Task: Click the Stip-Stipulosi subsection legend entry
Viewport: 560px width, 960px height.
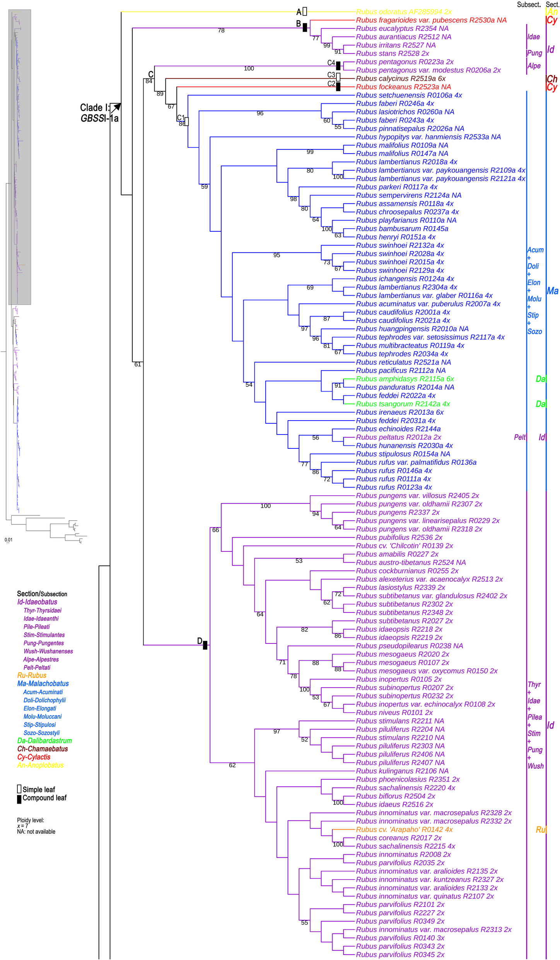Action: pyautogui.click(x=39, y=725)
